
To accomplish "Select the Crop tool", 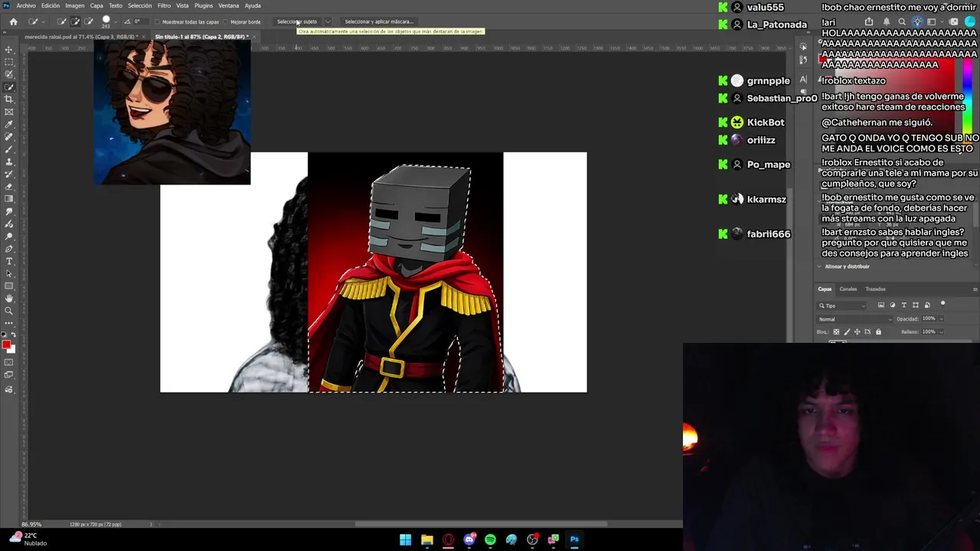I will point(9,99).
